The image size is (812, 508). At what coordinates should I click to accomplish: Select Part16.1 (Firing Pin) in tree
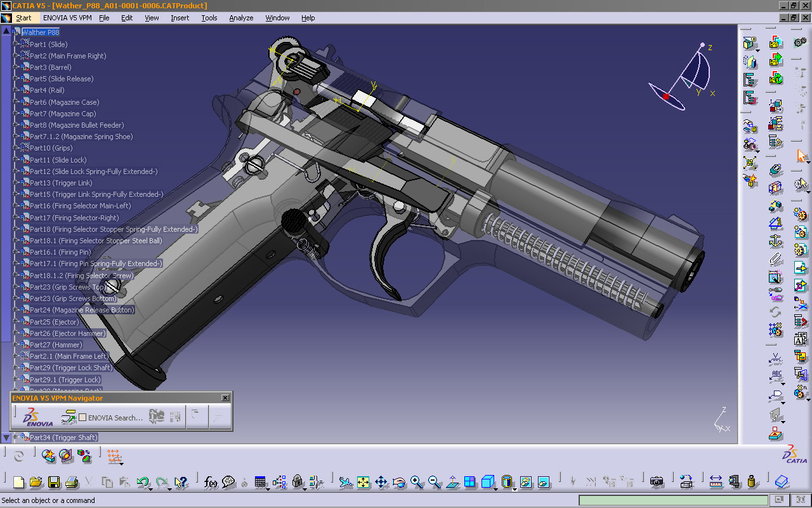coord(60,252)
